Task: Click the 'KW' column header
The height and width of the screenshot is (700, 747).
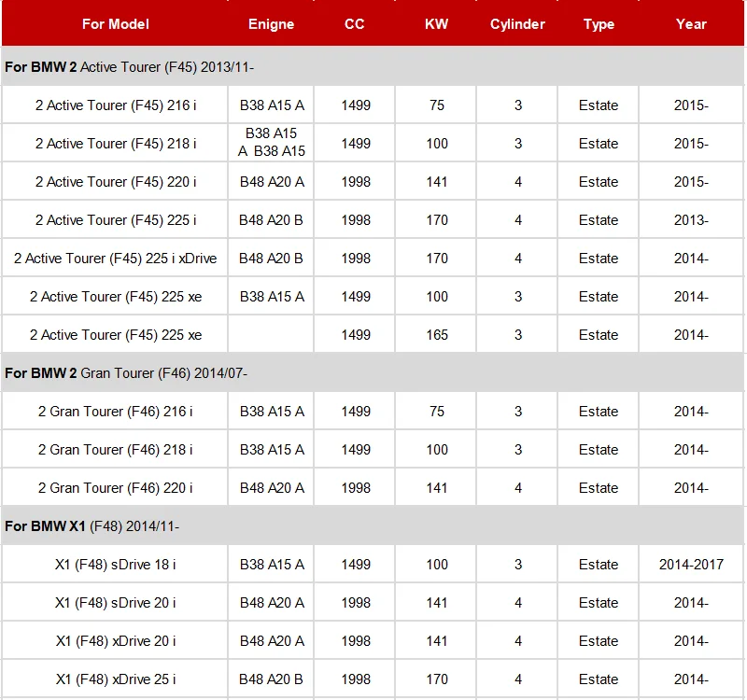Action: click(x=436, y=24)
